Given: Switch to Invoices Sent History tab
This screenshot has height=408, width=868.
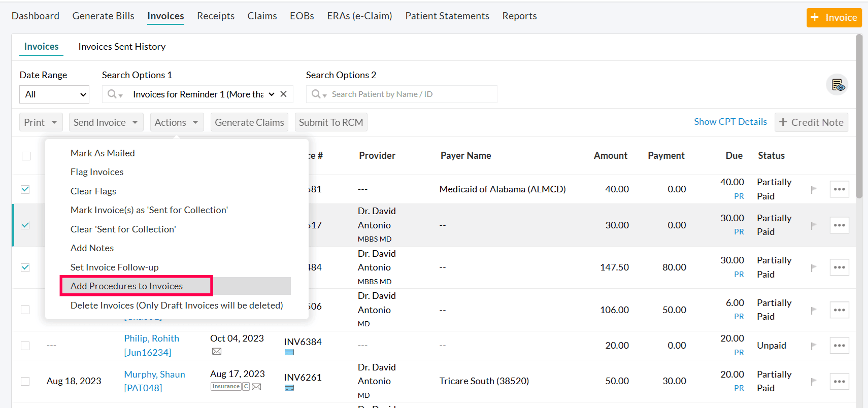Looking at the screenshot, I should (122, 47).
